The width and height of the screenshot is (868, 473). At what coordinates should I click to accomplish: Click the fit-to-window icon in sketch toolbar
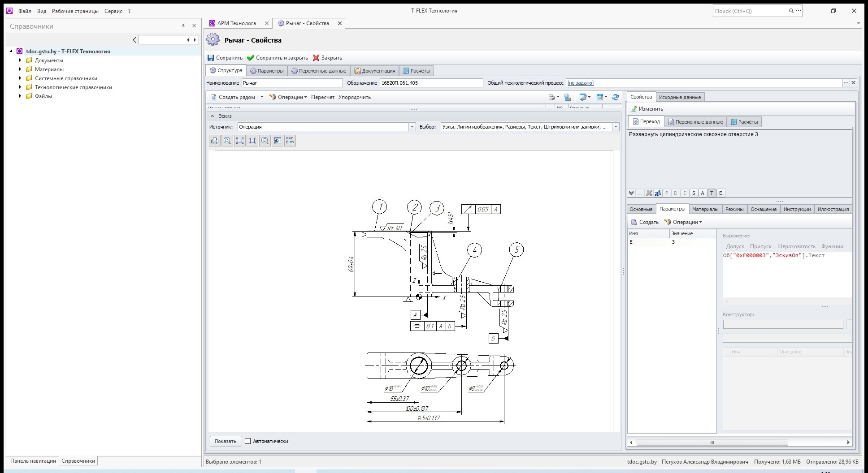click(240, 141)
